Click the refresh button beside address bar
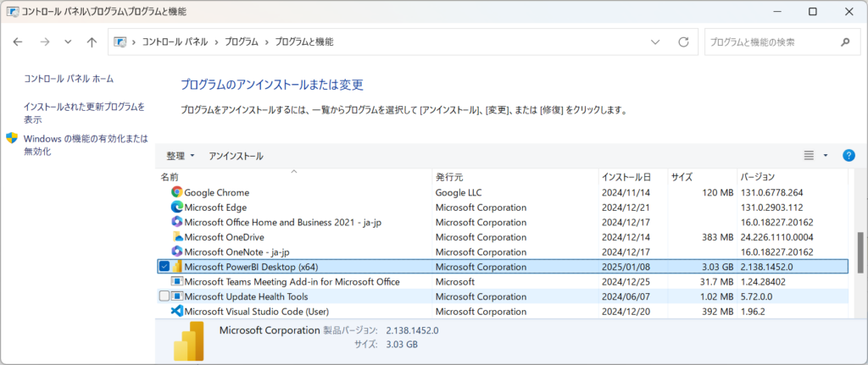This screenshot has height=365, width=868. click(684, 42)
